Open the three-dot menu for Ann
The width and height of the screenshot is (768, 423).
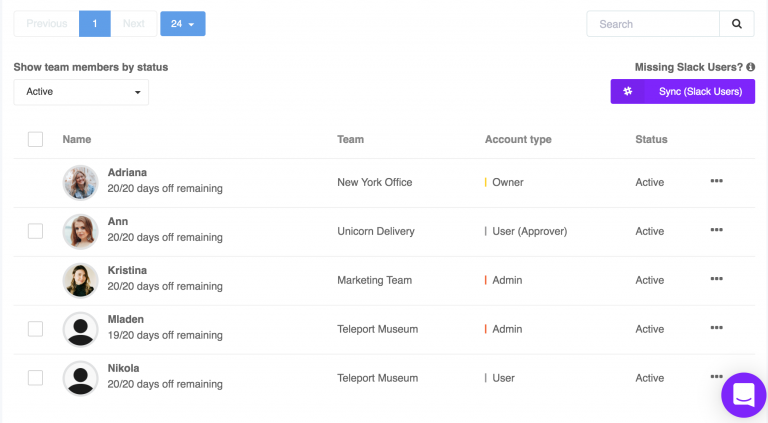(x=717, y=230)
